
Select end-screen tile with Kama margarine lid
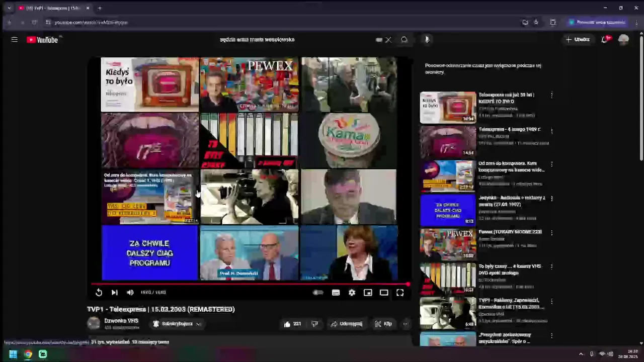pyautogui.click(x=349, y=140)
